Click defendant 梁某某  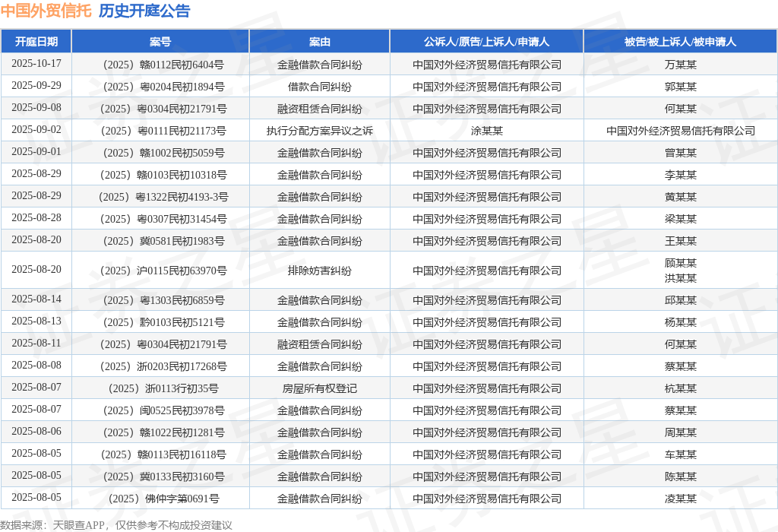click(x=680, y=219)
